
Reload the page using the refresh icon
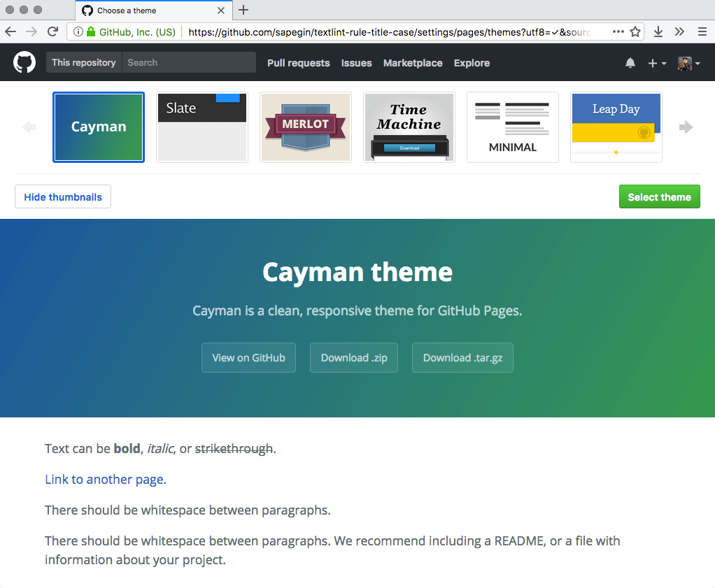tap(53, 31)
